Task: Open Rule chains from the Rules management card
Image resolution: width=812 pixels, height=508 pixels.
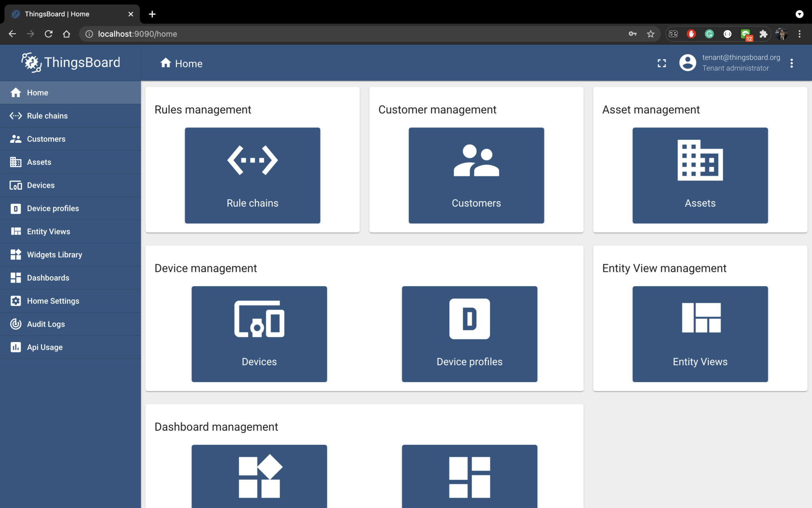Action: click(x=252, y=175)
